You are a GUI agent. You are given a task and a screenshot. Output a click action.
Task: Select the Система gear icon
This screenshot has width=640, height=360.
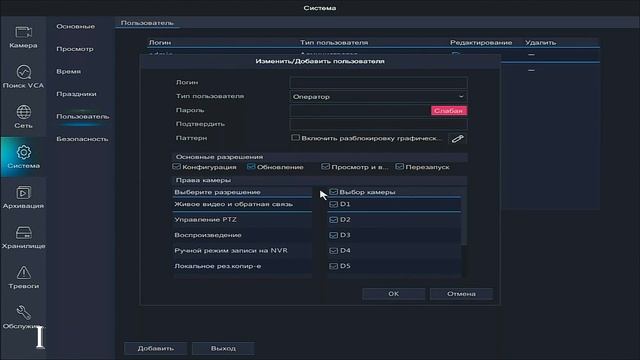pos(23,152)
